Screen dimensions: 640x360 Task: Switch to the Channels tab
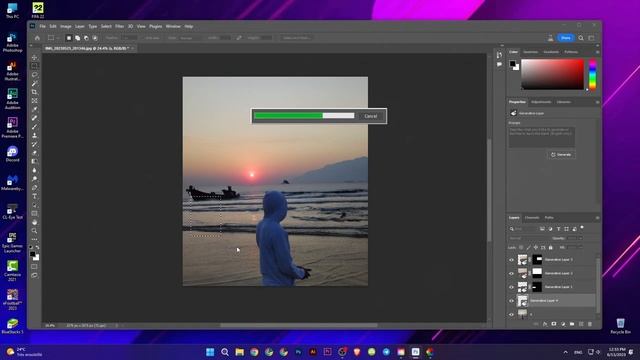(532, 218)
